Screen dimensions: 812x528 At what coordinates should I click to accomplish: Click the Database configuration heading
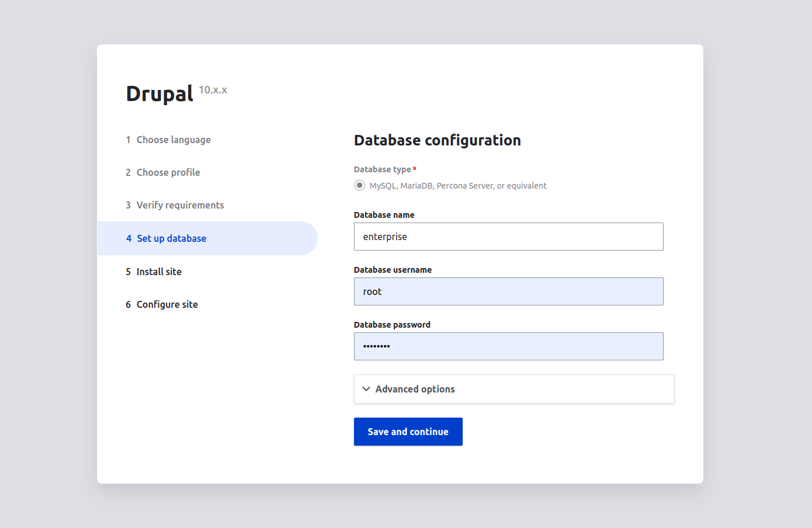(x=437, y=140)
